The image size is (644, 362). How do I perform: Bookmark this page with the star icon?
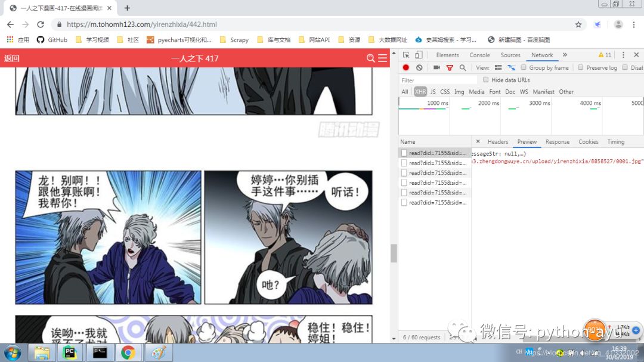coord(578,24)
